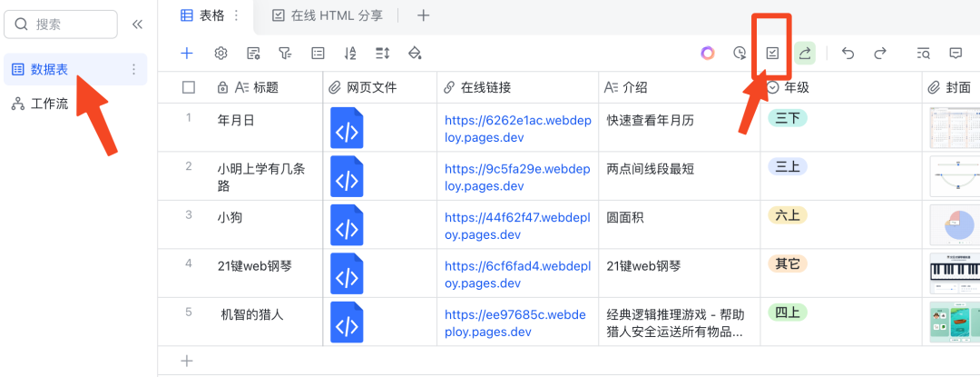Redo the last action
The width and height of the screenshot is (980, 377).
[880, 53]
